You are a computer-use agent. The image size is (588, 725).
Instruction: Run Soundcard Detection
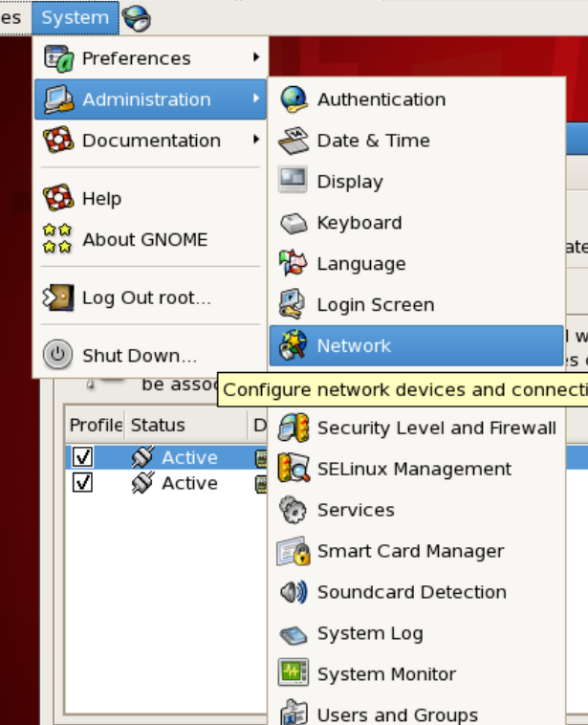(417, 592)
